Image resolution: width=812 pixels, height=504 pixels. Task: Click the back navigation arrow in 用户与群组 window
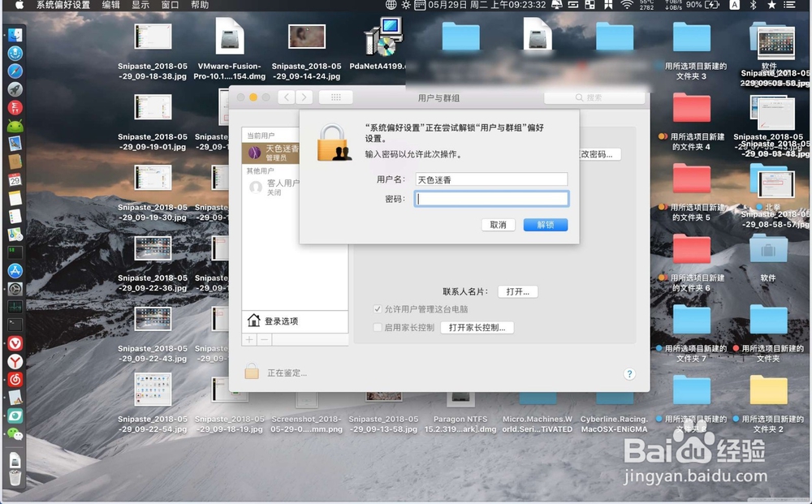point(287,97)
